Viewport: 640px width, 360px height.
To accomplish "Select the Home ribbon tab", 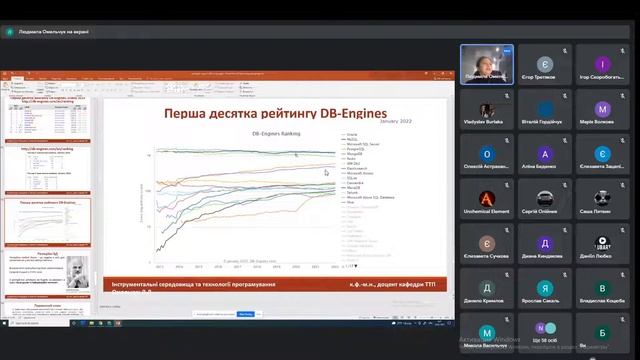I will [17, 78].
